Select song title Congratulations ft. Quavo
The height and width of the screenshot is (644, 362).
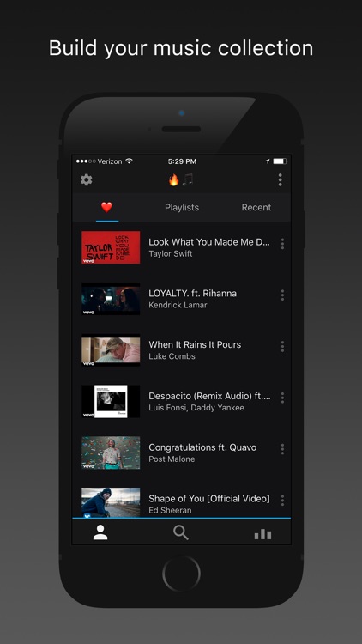202,447
